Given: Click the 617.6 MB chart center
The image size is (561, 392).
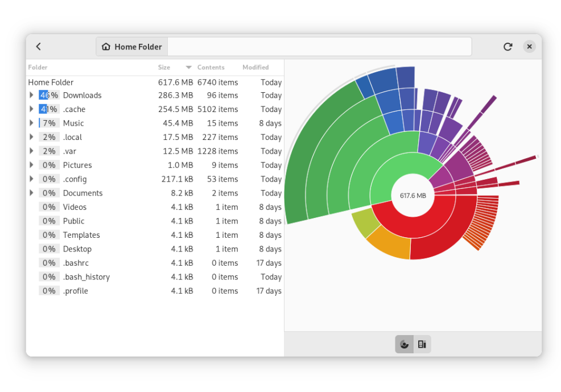Looking at the screenshot, I should coord(413,196).
